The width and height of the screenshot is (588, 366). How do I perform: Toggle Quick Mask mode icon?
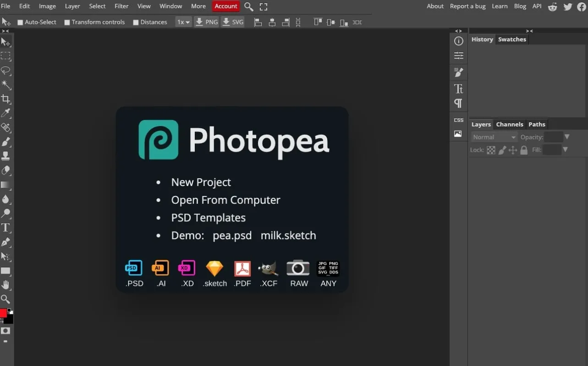coord(5,331)
